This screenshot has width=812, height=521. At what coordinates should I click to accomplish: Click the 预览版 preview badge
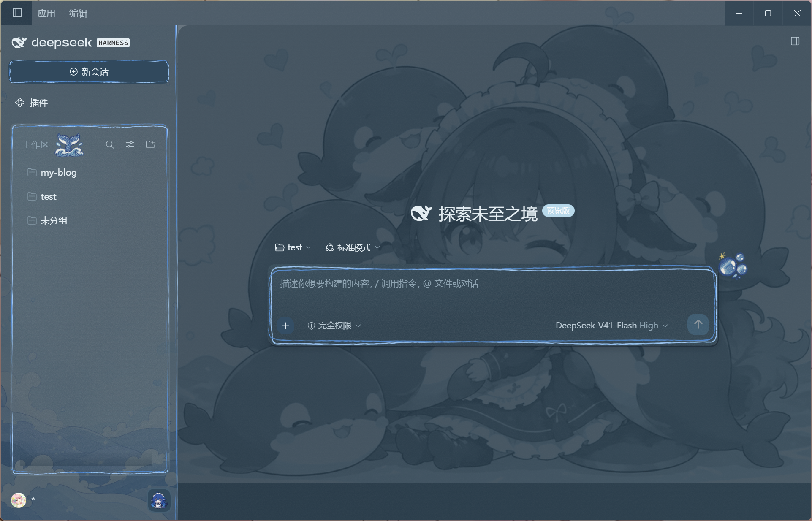pos(558,211)
